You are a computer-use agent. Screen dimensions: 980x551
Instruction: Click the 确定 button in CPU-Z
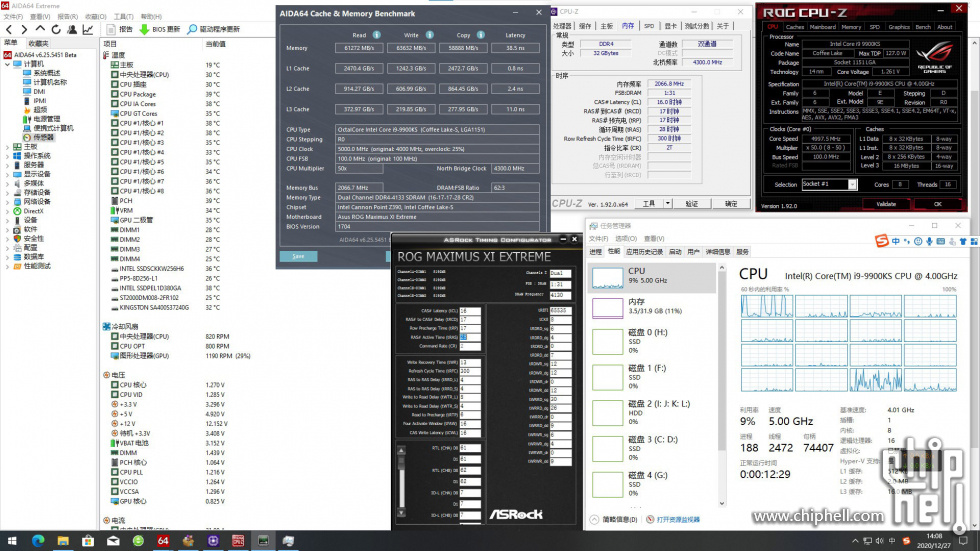[731, 204]
